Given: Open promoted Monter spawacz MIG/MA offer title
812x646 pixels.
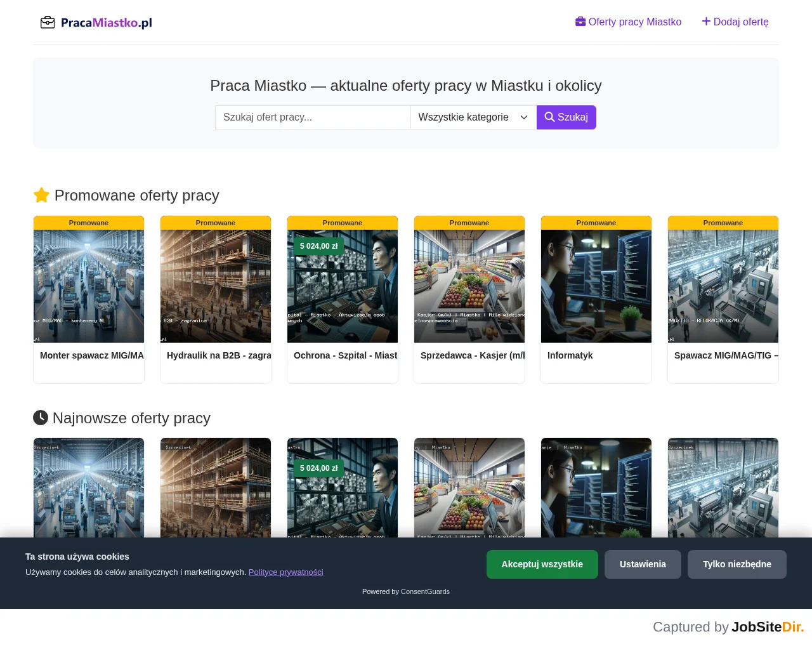Looking at the screenshot, I should pyautogui.click(x=92, y=355).
